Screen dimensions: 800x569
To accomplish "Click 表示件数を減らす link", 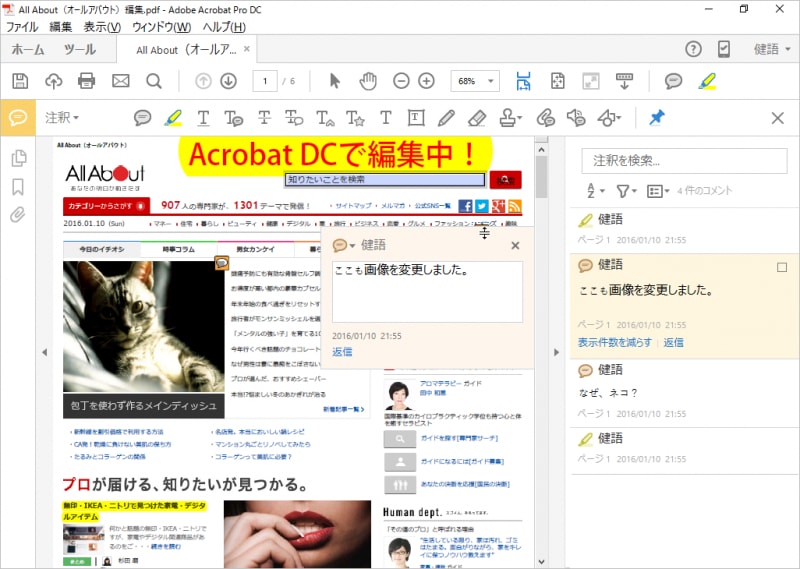I will pyautogui.click(x=615, y=342).
